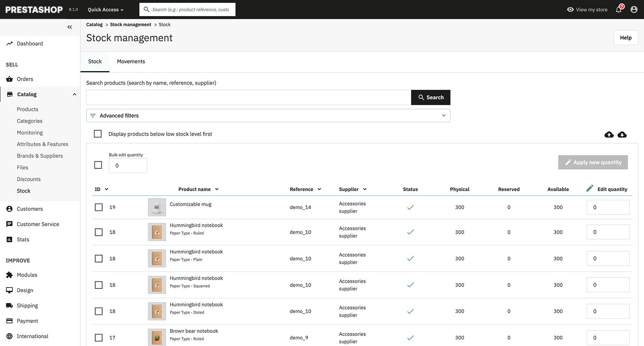Image resolution: width=644 pixels, height=346 pixels.
Task: Select the Customizable mug row checkbox
Action: tap(99, 207)
